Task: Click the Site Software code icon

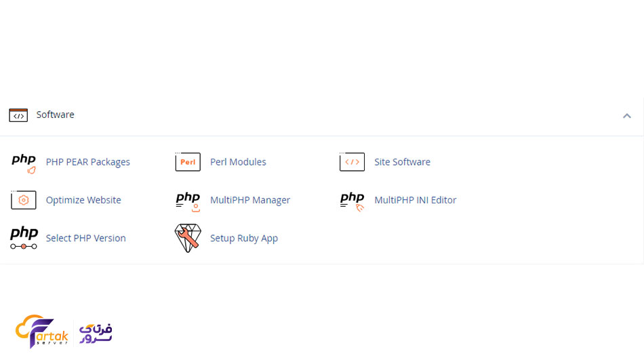Action: (x=352, y=163)
